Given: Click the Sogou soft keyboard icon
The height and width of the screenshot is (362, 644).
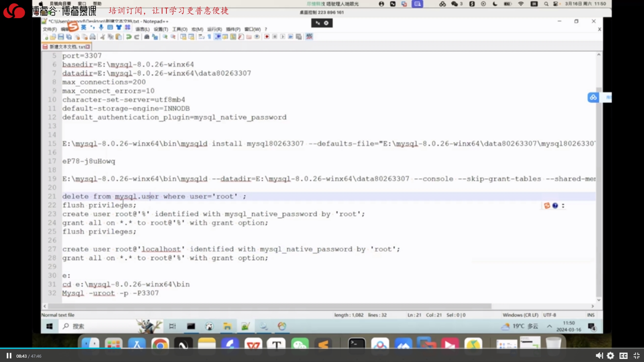Looking at the screenshot, I should [x=110, y=27].
